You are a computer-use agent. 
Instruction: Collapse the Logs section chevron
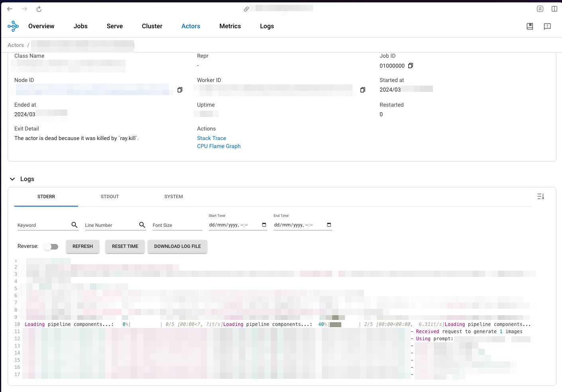click(12, 179)
